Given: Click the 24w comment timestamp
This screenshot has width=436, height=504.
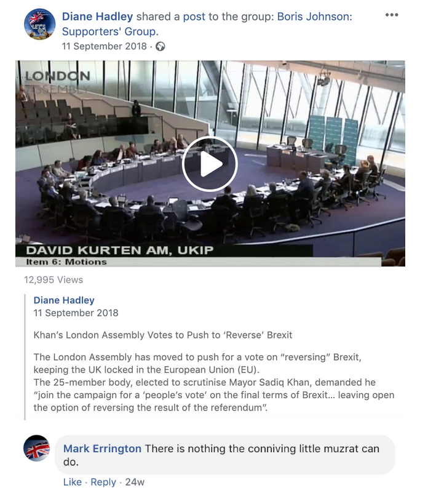Looking at the screenshot, I should pyautogui.click(x=135, y=482).
